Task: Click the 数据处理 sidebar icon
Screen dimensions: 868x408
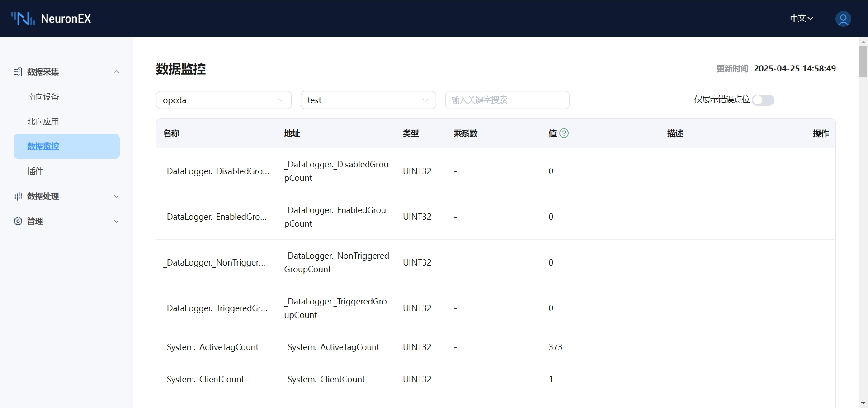Action: pos(18,196)
